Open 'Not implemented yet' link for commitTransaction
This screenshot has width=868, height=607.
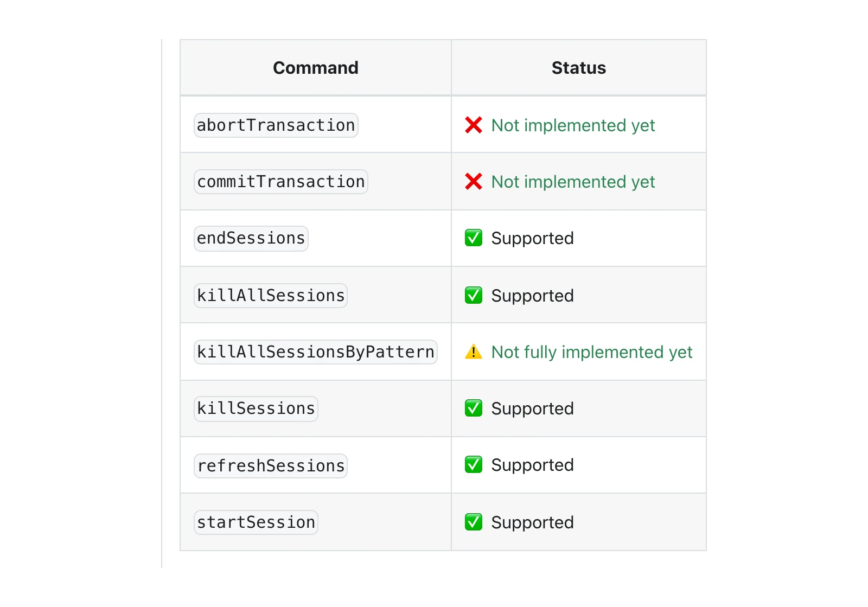click(573, 182)
